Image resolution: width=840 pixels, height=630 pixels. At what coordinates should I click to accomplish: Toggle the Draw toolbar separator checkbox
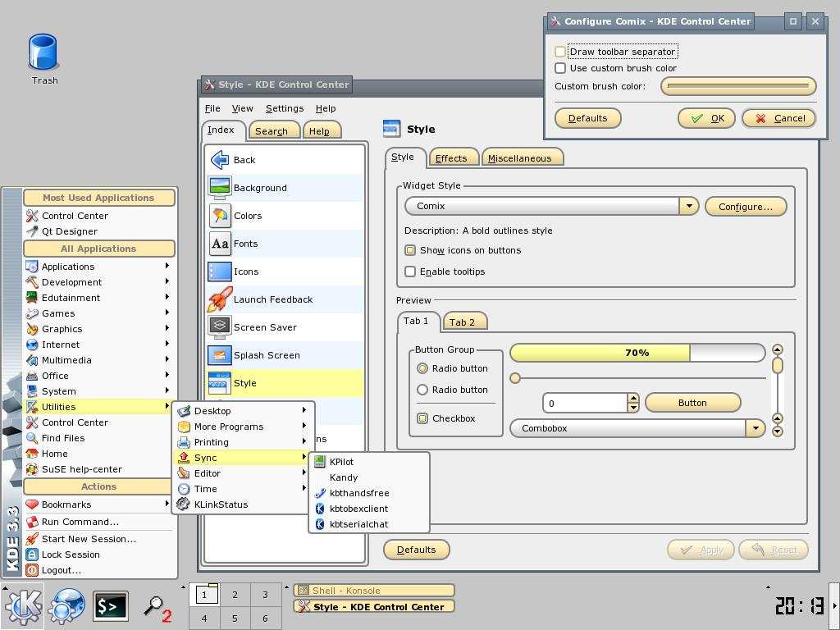pyautogui.click(x=560, y=52)
